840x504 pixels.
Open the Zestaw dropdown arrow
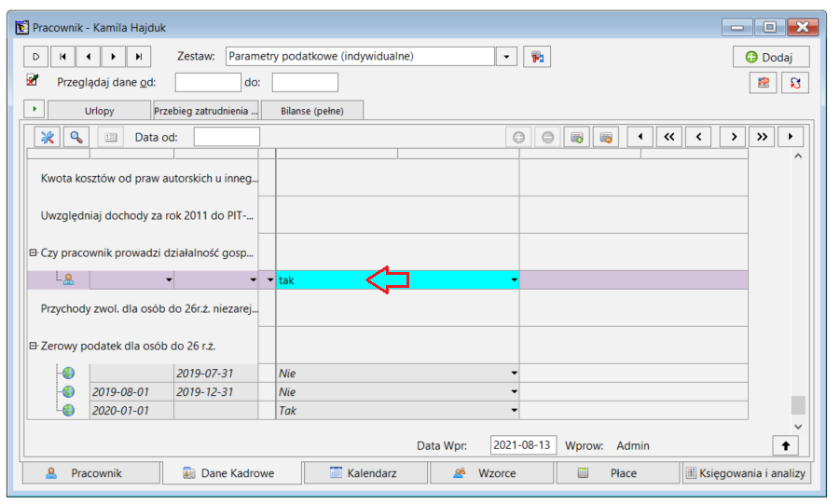click(x=506, y=57)
